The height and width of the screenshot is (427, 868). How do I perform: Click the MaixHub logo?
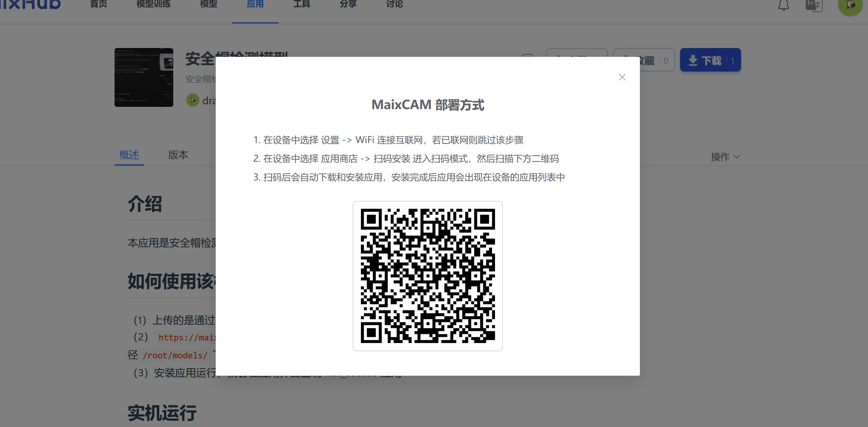point(30,4)
